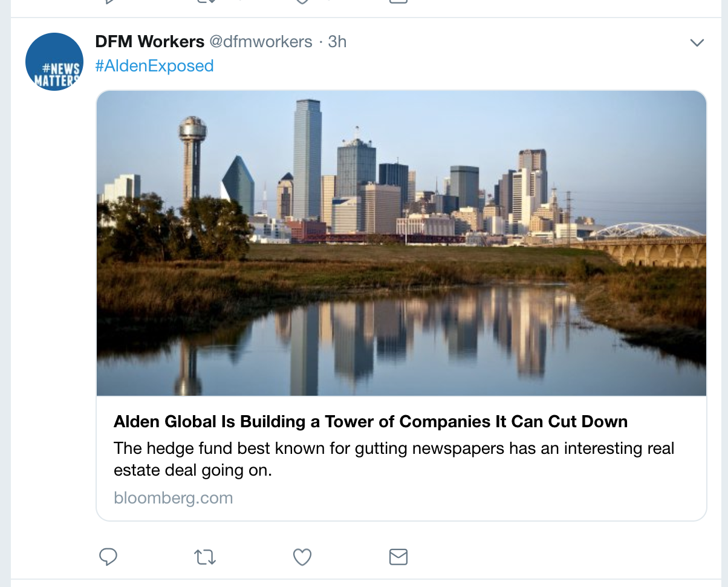The width and height of the screenshot is (728, 587).
Task: Retweet the #AldenExposed tweet
Action: [x=205, y=557]
